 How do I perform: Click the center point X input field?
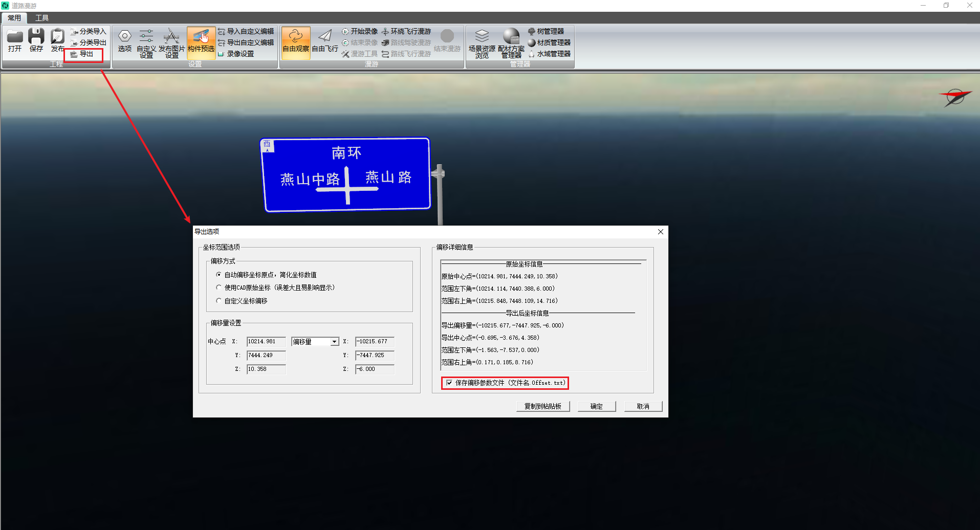266,342
